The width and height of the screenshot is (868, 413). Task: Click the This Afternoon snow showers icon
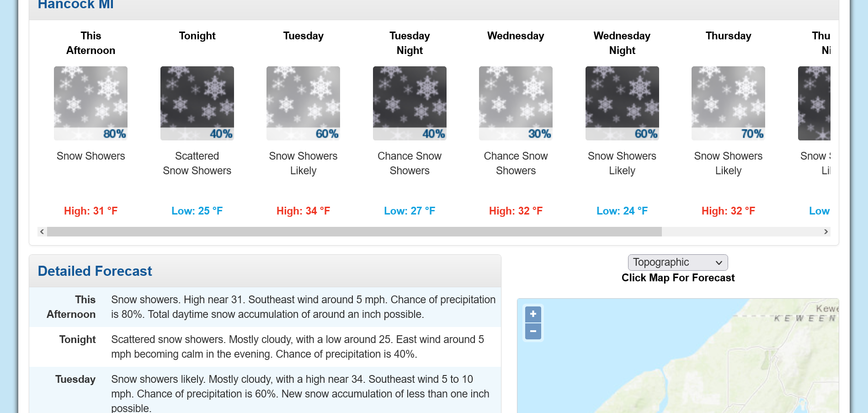tap(91, 103)
